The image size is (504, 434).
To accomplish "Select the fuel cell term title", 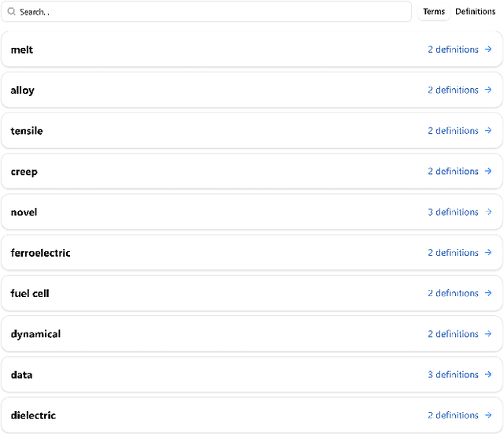I will click(30, 293).
